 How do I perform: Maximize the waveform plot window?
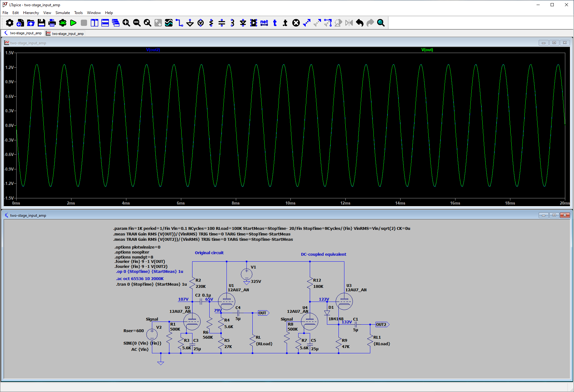tap(554, 43)
